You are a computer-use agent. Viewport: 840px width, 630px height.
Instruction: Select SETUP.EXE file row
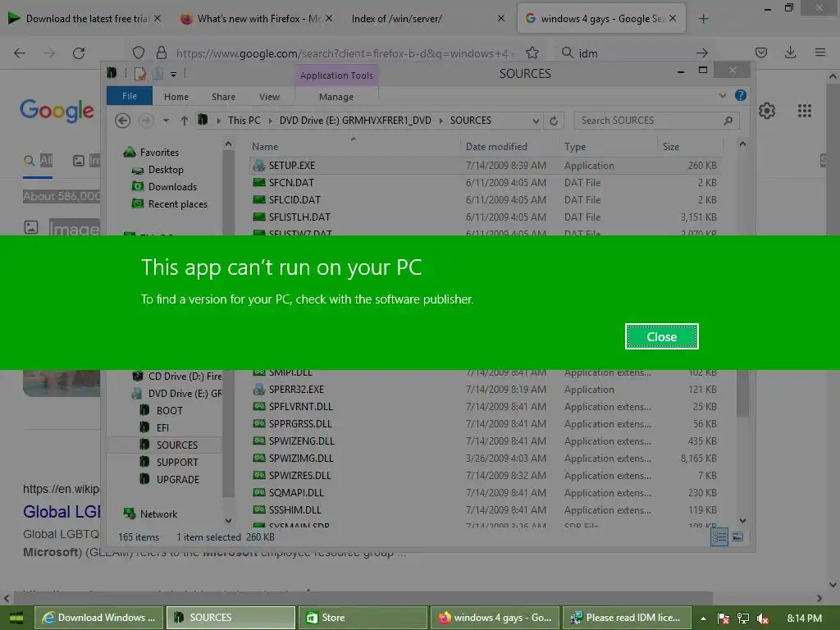484,166
